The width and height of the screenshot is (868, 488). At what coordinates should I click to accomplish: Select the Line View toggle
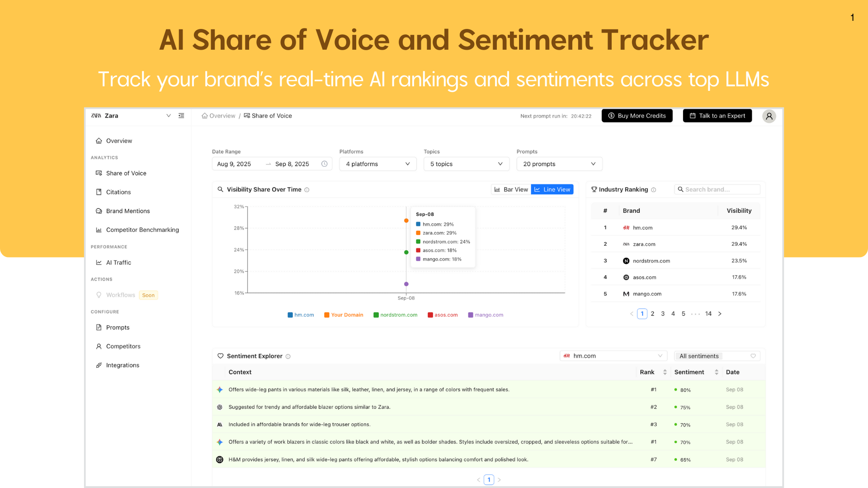coord(552,189)
